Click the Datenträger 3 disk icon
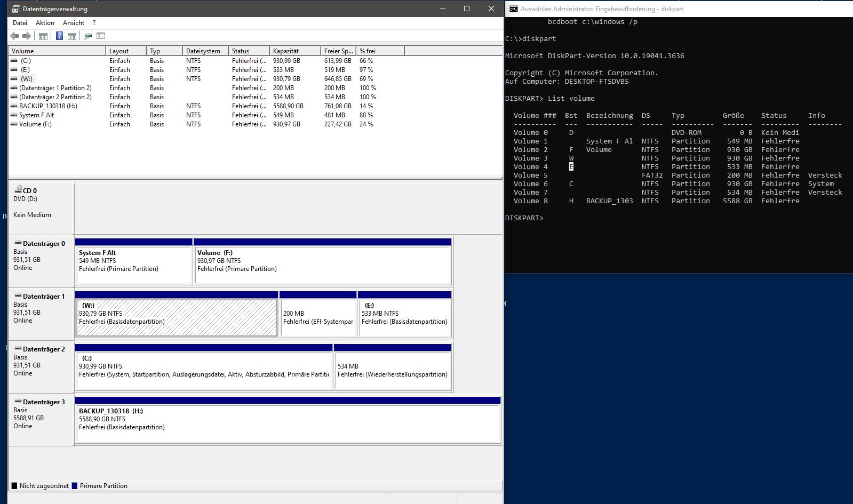Image resolution: width=853 pixels, height=504 pixels. pyautogui.click(x=18, y=402)
